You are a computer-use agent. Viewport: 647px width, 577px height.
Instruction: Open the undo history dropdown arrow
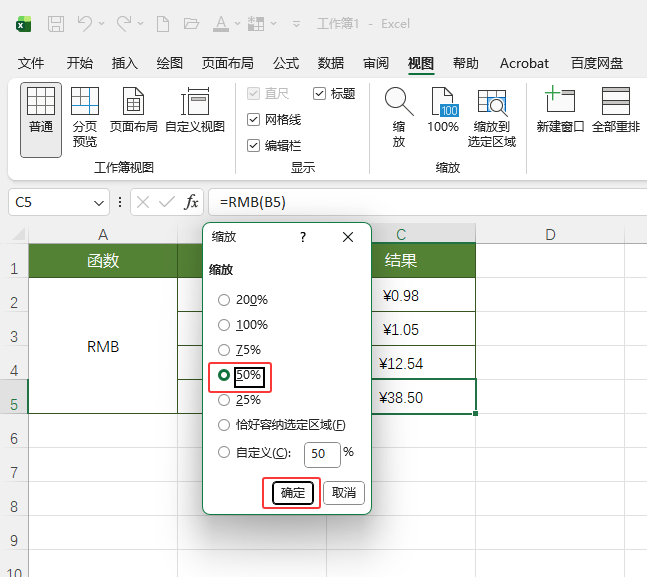pyautogui.click(x=102, y=24)
